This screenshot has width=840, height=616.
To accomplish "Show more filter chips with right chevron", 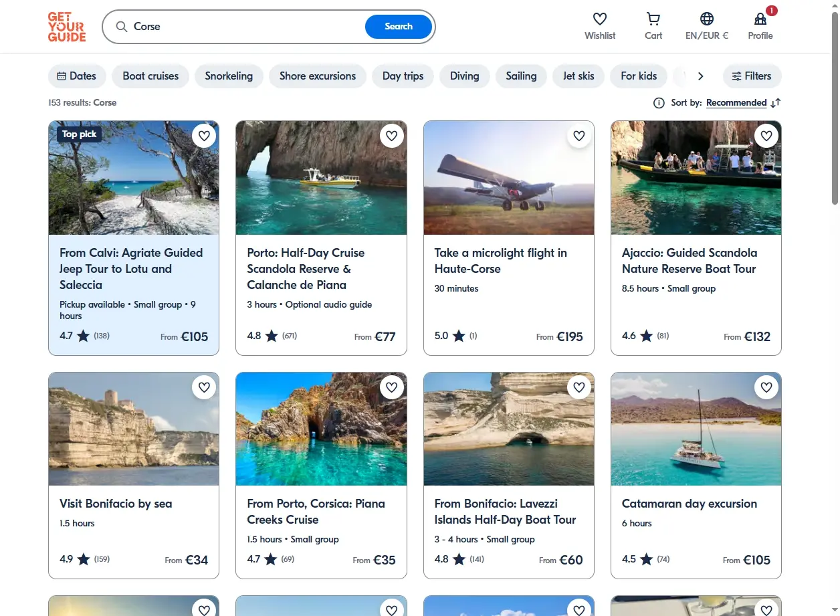I will 700,76.
